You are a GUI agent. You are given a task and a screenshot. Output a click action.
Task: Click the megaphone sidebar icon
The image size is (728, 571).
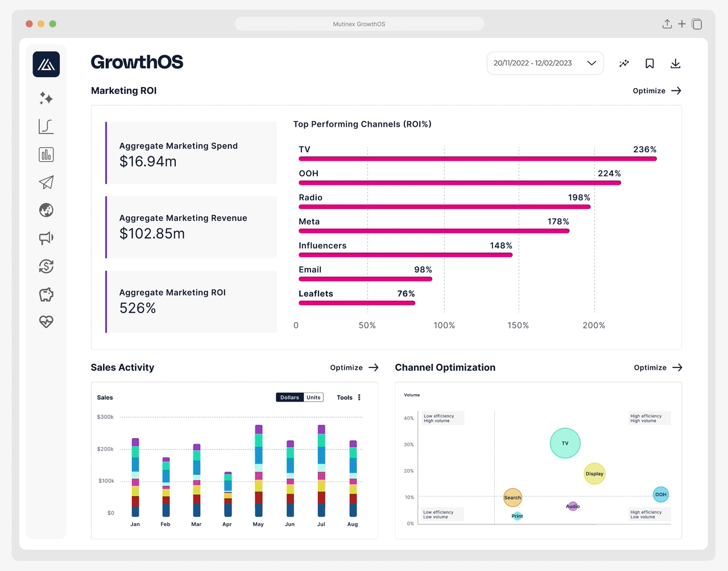click(46, 238)
